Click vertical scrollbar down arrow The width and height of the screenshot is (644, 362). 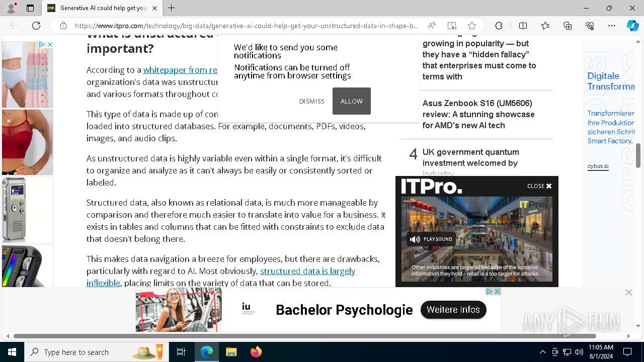638,326
